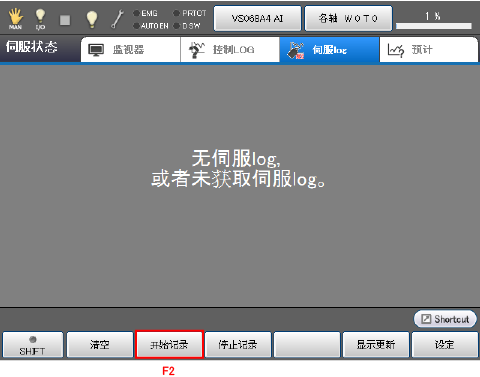The height and width of the screenshot is (377, 480).
Task: Click the 停止记录 button
Action: coord(238,344)
